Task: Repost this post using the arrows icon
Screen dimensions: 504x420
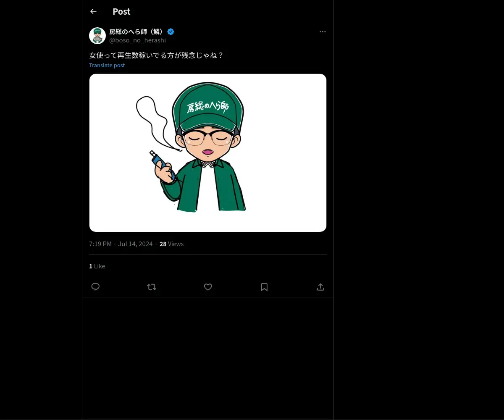Action: click(152, 287)
